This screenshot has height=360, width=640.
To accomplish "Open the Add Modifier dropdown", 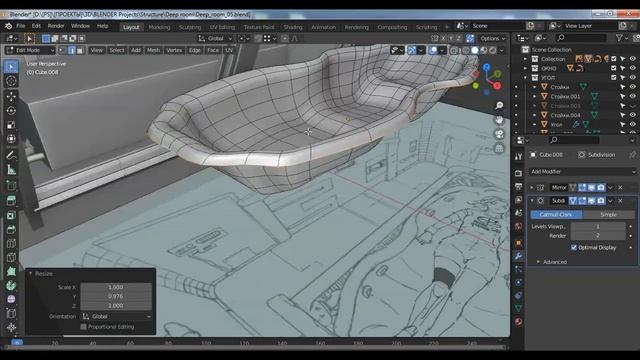I will coord(582,171).
